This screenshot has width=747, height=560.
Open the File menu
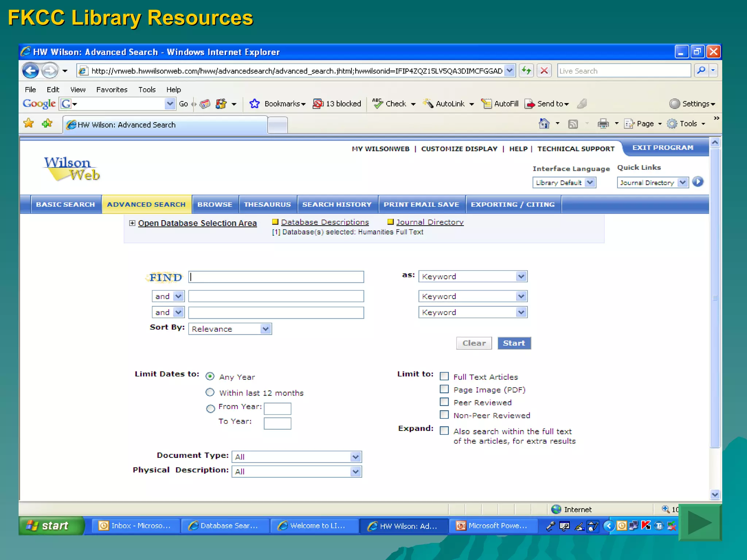pyautogui.click(x=30, y=90)
